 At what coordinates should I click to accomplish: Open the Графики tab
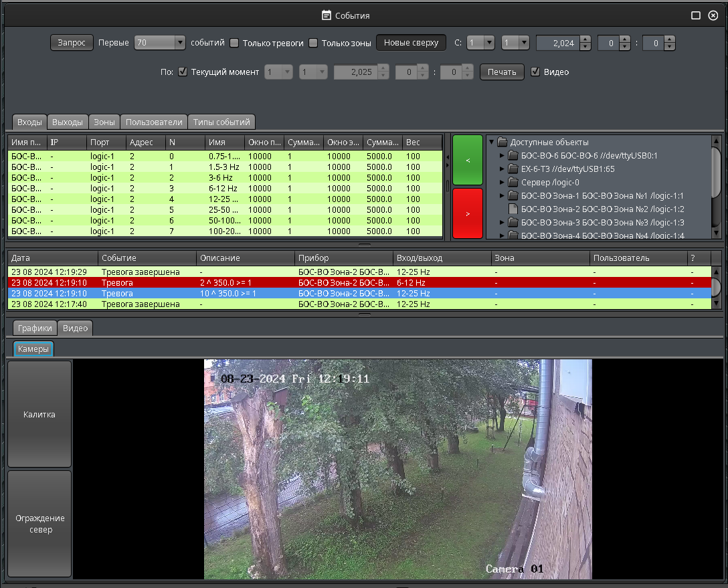pyautogui.click(x=35, y=328)
